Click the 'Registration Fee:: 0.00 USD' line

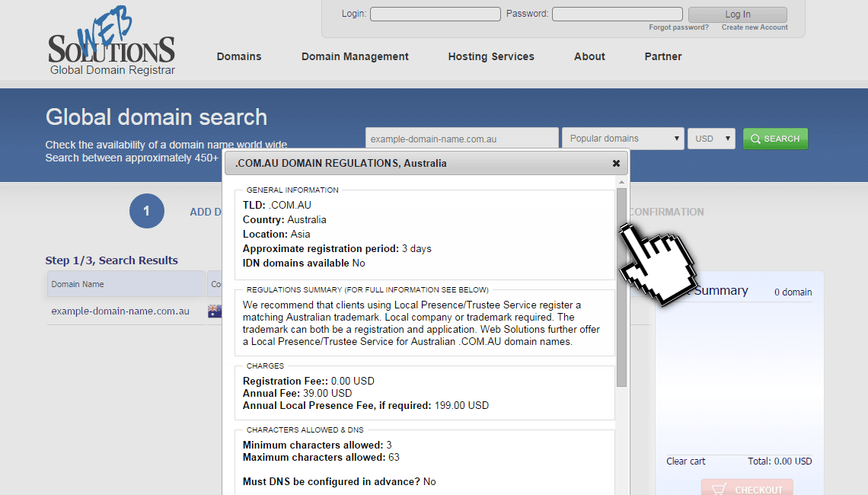point(308,381)
